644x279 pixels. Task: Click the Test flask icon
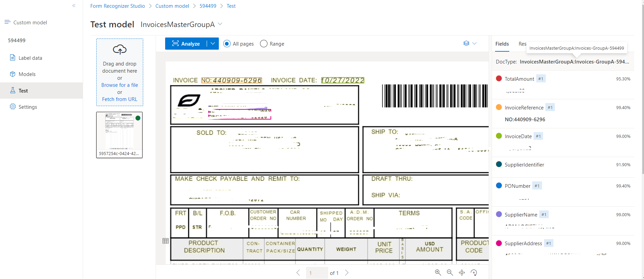coord(12,90)
